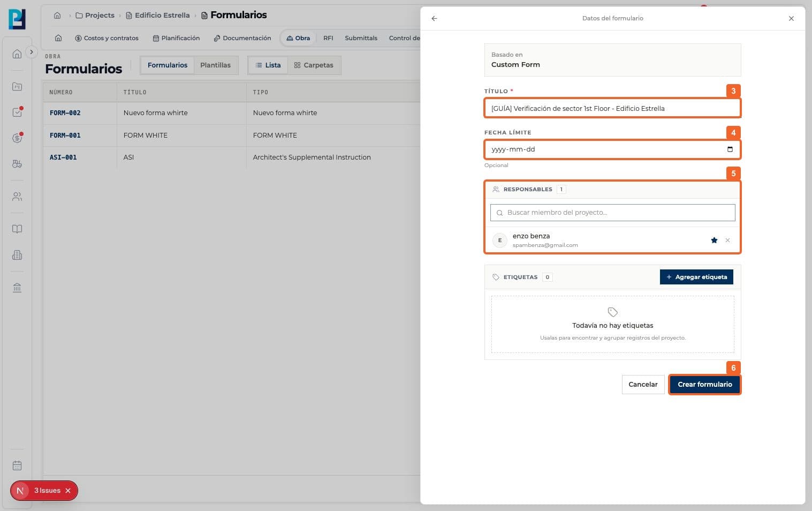Go to Edificio Estrella in the breadcrumb

pyautogui.click(x=158, y=16)
